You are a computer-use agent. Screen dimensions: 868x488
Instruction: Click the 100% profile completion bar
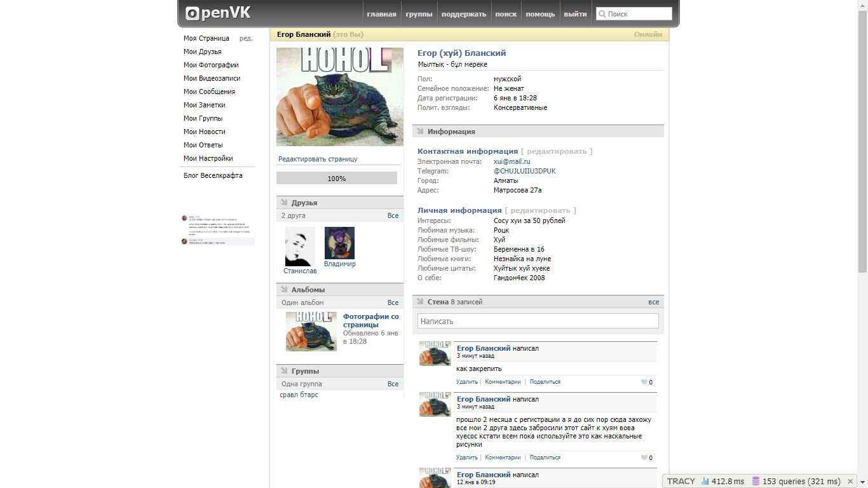point(337,178)
